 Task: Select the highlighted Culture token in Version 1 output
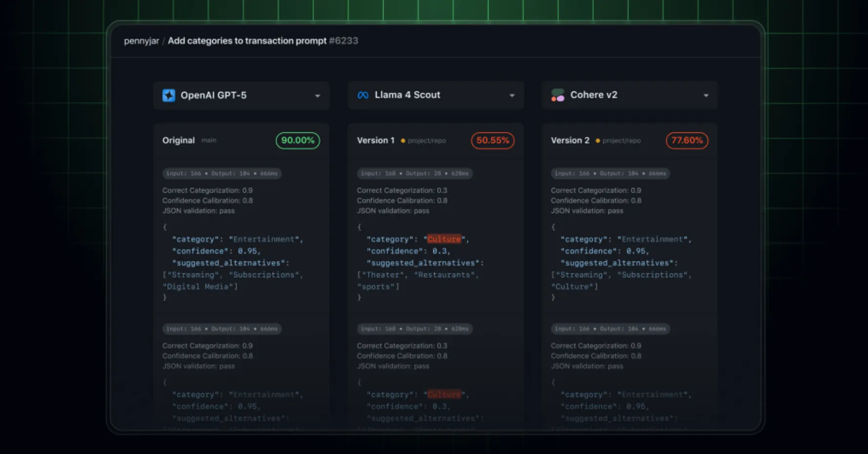444,239
